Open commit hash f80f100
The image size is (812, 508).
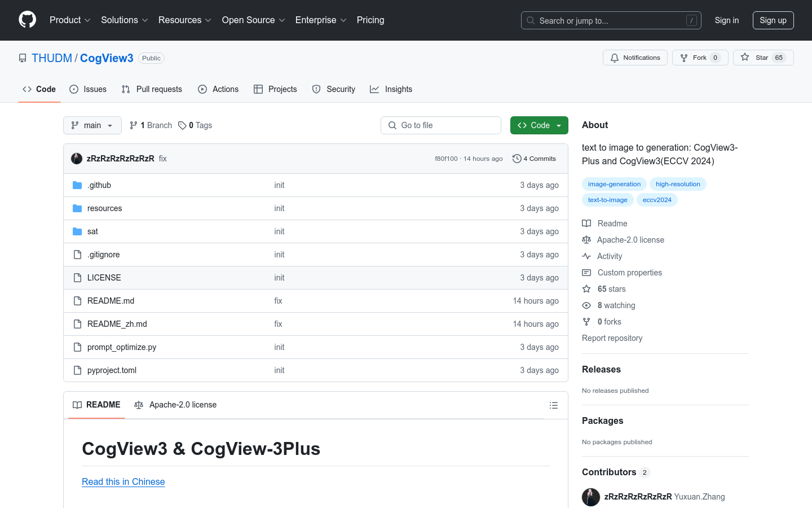pos(446,159)
